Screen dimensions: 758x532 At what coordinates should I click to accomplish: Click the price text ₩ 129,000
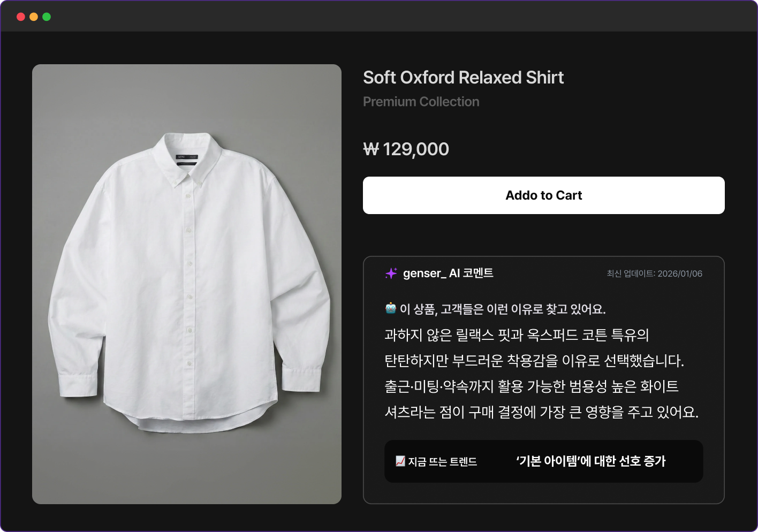[x=405, y=149]
